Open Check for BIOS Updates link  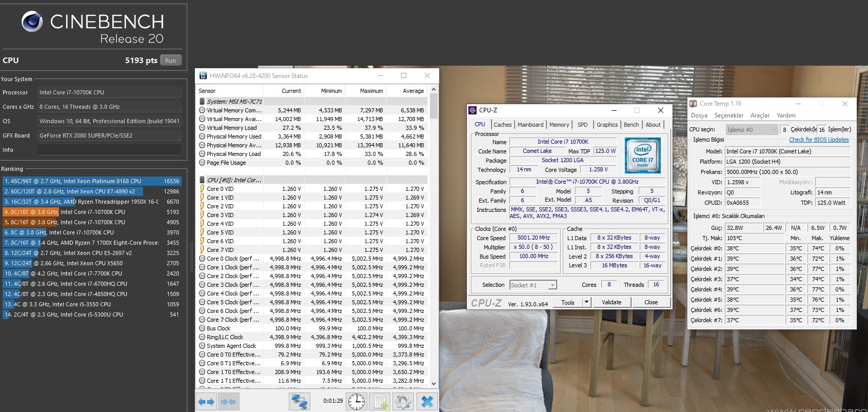click(819, 140)
